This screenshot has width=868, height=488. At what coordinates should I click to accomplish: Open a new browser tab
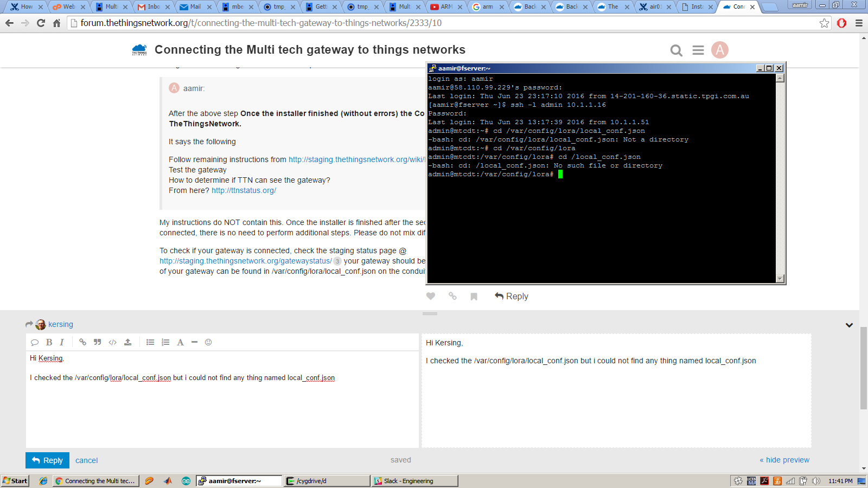[769, 7]
